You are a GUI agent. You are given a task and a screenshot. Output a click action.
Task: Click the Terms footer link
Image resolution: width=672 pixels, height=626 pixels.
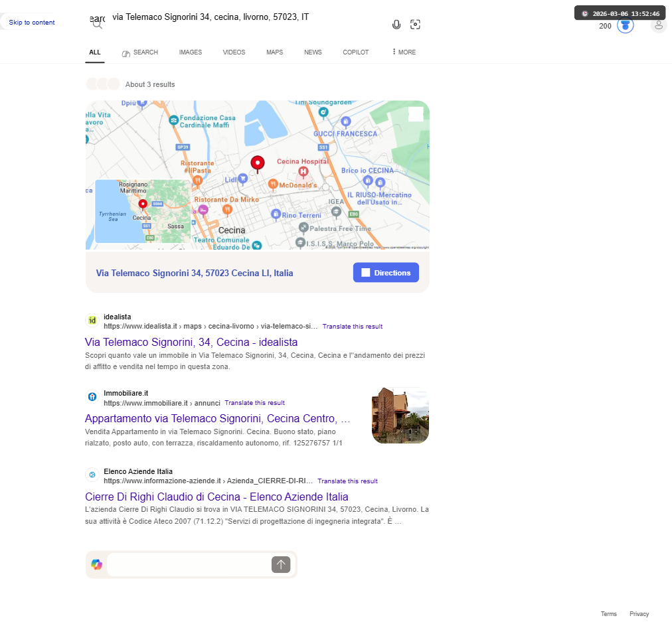pyautogui.click(x=608, y=614)
